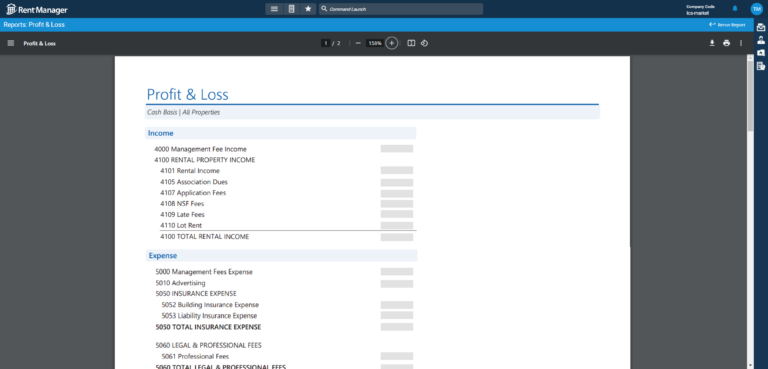This screenshot has height=369, width=768.
Task: Rotate the report page counterclockwise
Action: [x=424, y=43]
